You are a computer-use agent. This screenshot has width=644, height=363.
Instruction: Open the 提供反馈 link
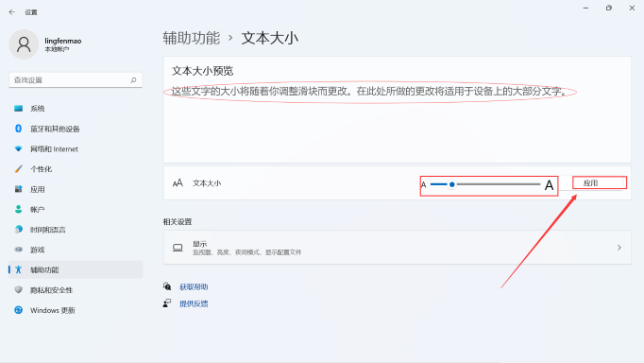194,303
